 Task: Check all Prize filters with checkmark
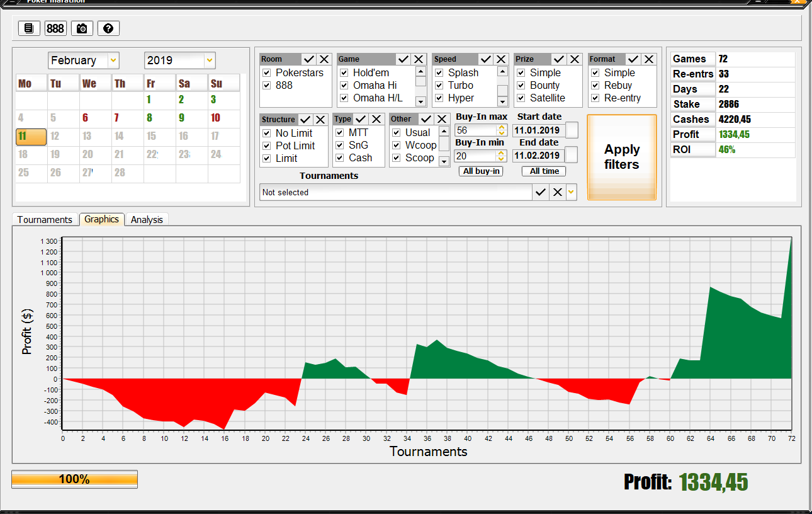[559, 59]
